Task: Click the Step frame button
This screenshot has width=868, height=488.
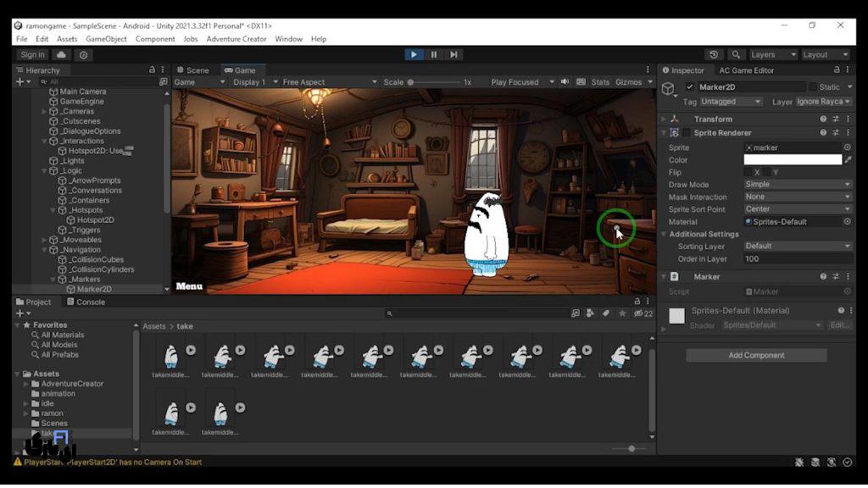Action: [454, 55]
